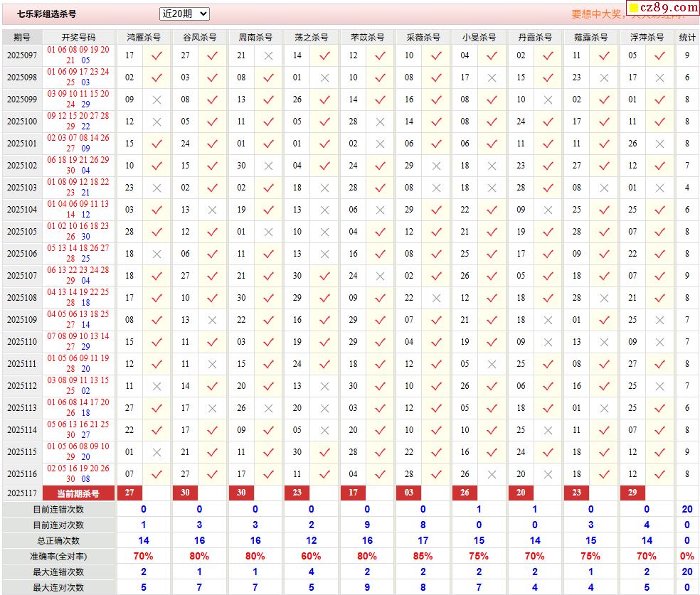Click the cross mark for 周南杀号 in row 2025097
Viewport: 700px width, 595px height.
point(268,55)
